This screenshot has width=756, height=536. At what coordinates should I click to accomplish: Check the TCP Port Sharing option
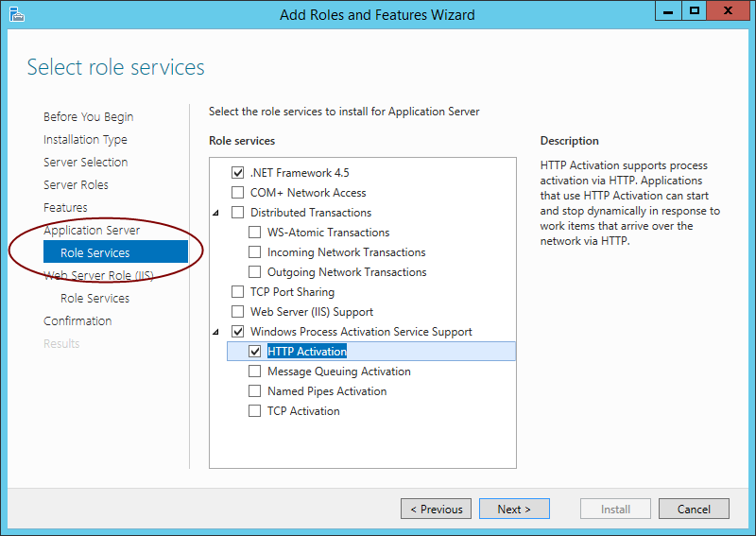pyautogui.click(x=238, y=292)
